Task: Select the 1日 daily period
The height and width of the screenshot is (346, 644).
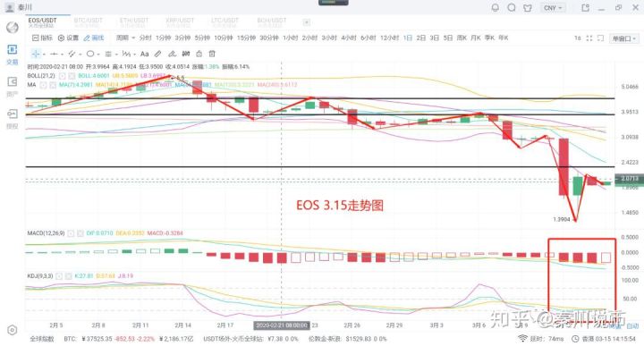Action: pyautogui.click(x=408, y=38)
